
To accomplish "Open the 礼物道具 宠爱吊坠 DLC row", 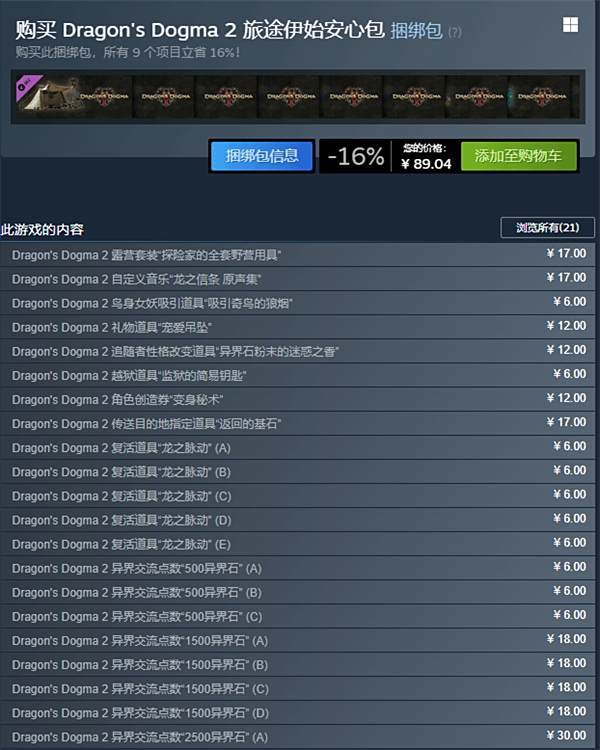I will pyautogui.click(x=297, y=327).
